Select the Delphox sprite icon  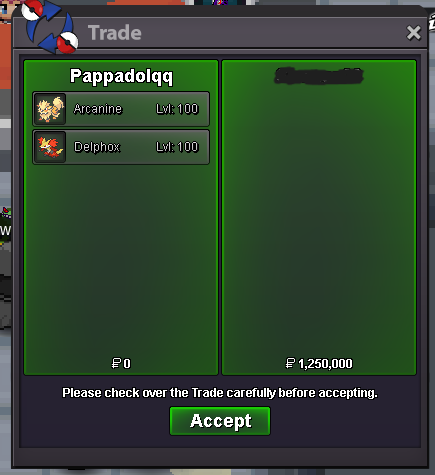(50, 147)
